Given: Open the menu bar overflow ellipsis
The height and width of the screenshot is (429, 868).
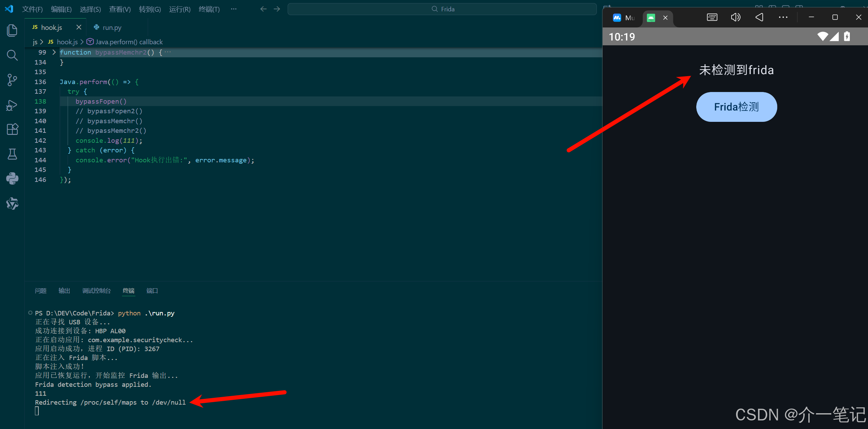Looking at the screenshot, I should pyautogui.click(x=234, y=9).
